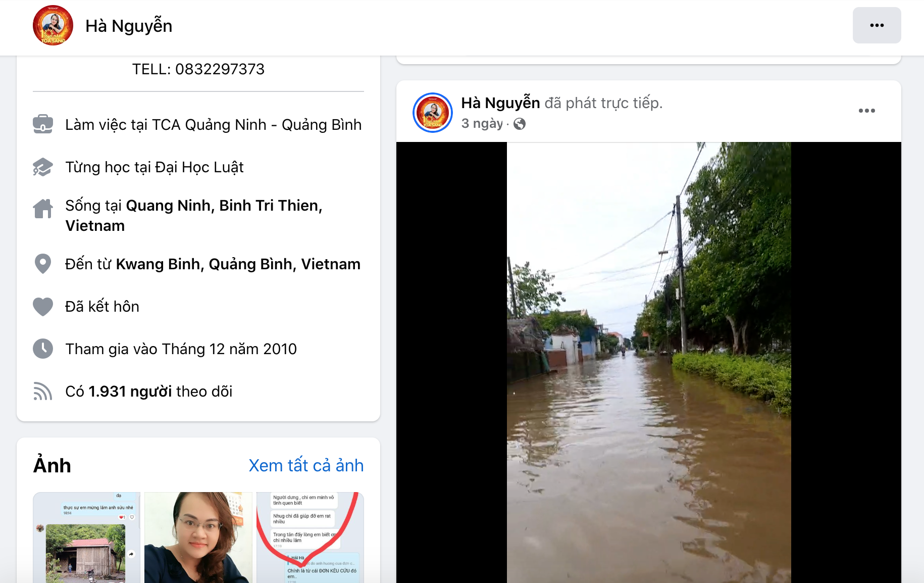Screen dimensions: 924x583
Task: Click the clock joined-date icon
Action: pyautogui.click(x=43, y=349)
